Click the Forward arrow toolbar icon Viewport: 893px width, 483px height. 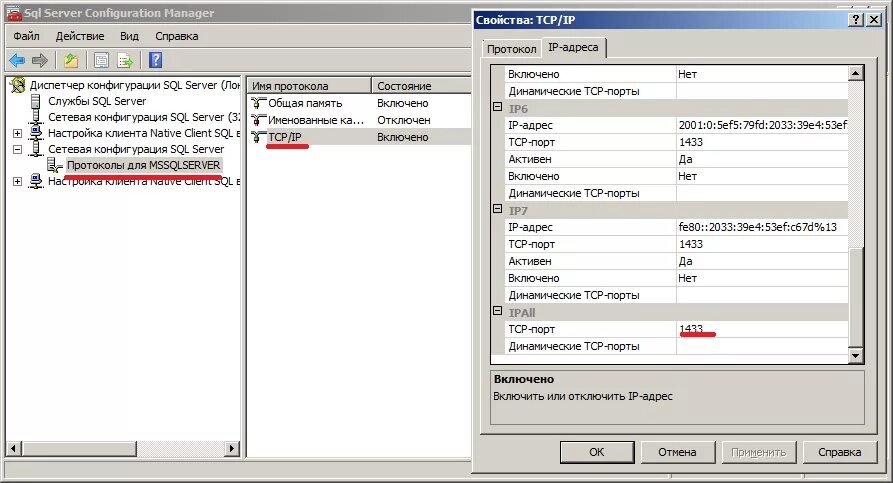[40, 60]
